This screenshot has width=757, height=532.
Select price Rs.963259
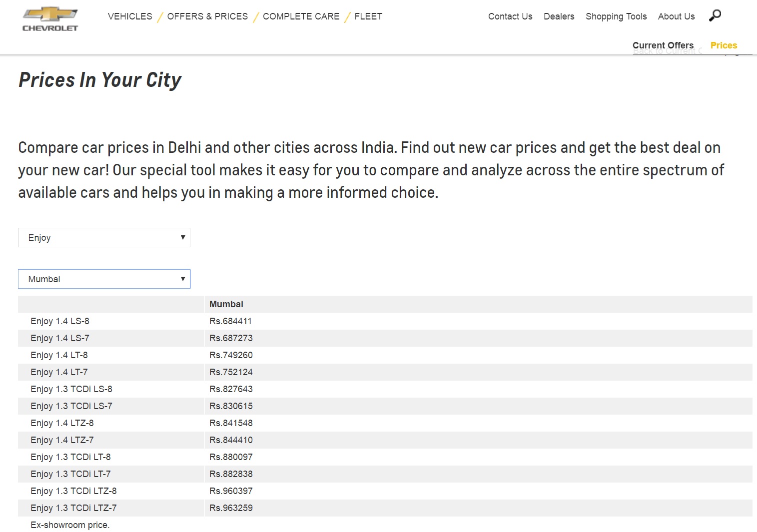(x=231, y=508)
